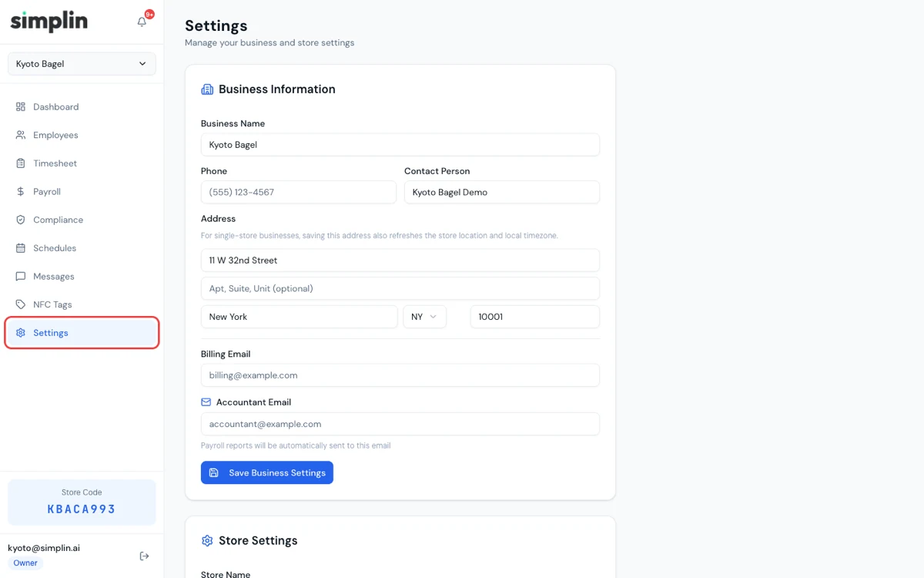Go to Dashboard page
The image size is (924, 578).
tap(82, 107)
